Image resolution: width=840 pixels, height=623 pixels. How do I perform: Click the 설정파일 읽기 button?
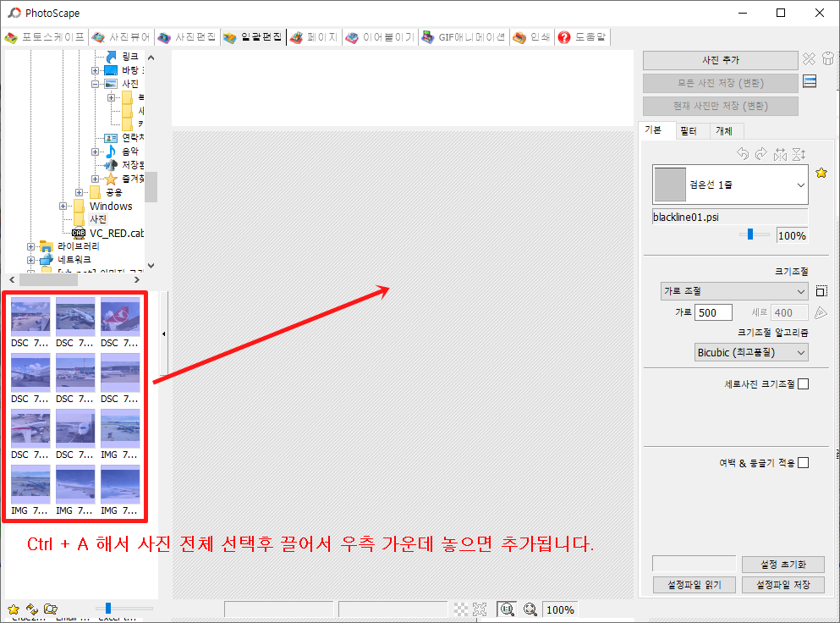click(x=695, y=585)
